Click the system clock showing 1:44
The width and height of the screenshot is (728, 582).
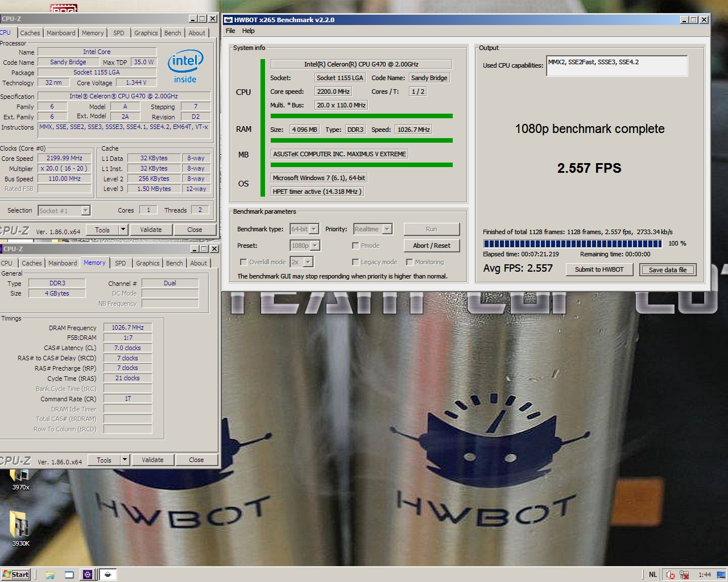click(x=705, y=575)
